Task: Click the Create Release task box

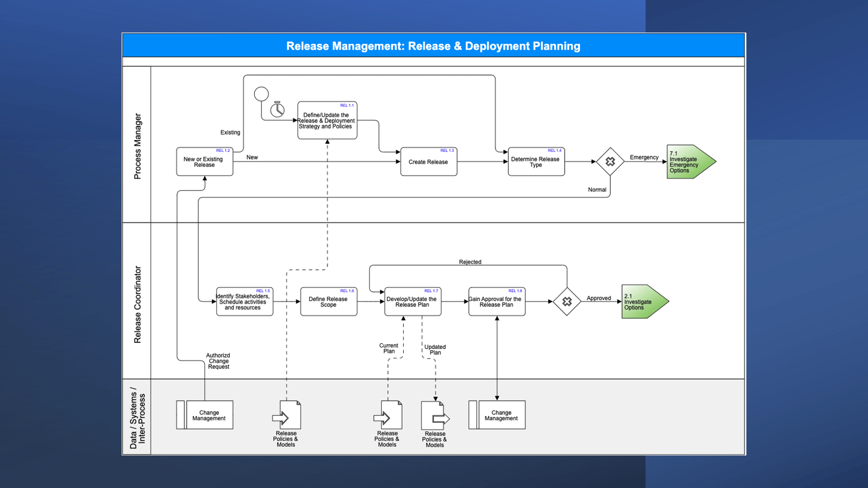Action: pyautogui.click(x=429, y=162)
